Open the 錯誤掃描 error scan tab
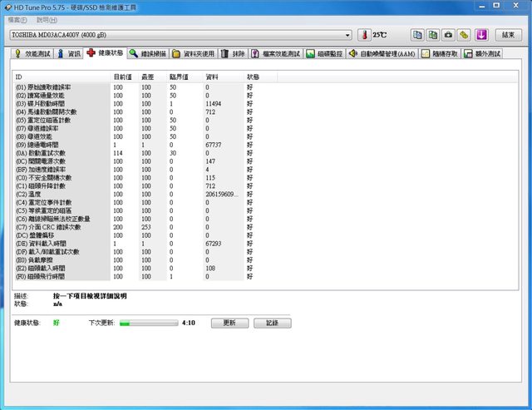 (150, 53)
